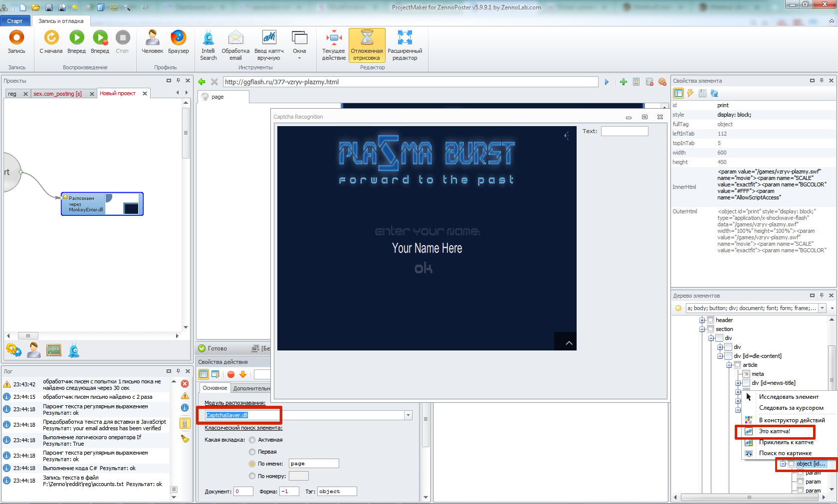The width and height of the screenshot is (838, 504).
Task: Stop page loading with the X icon
Action: tap(214, 82)
